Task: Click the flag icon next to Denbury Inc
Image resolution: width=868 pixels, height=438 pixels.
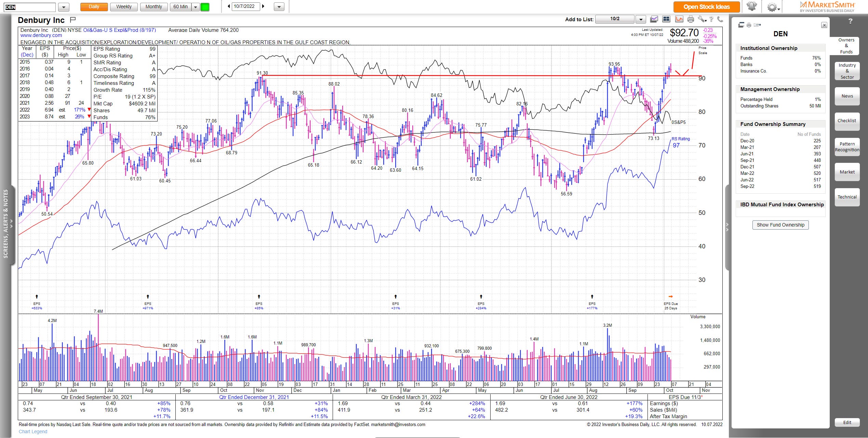Action: tap(72, 20)
